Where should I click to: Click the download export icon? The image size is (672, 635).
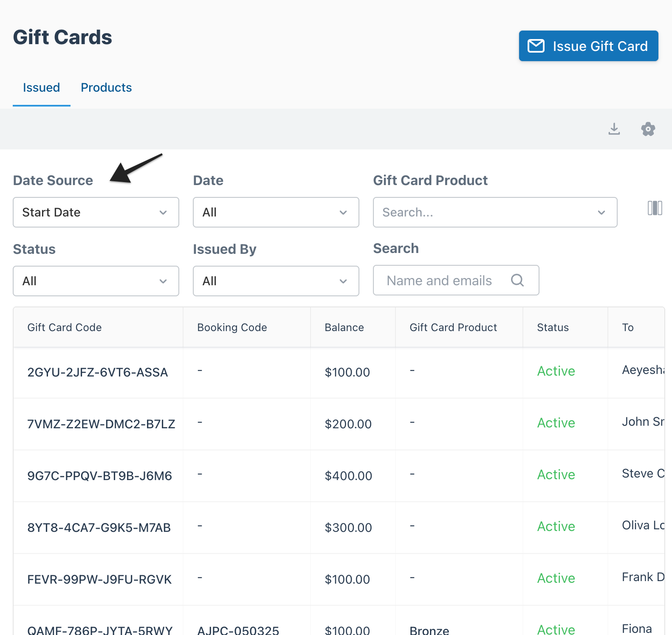614,129
